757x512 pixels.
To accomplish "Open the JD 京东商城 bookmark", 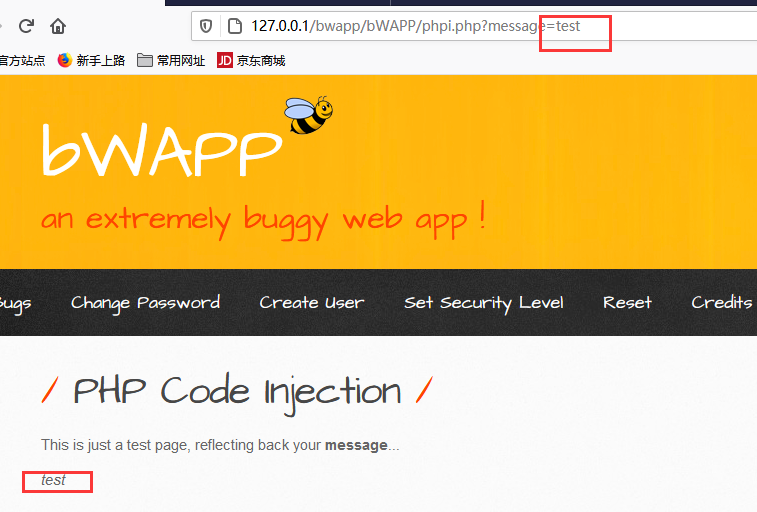I will pyautogui.click(x=252, y=60).
